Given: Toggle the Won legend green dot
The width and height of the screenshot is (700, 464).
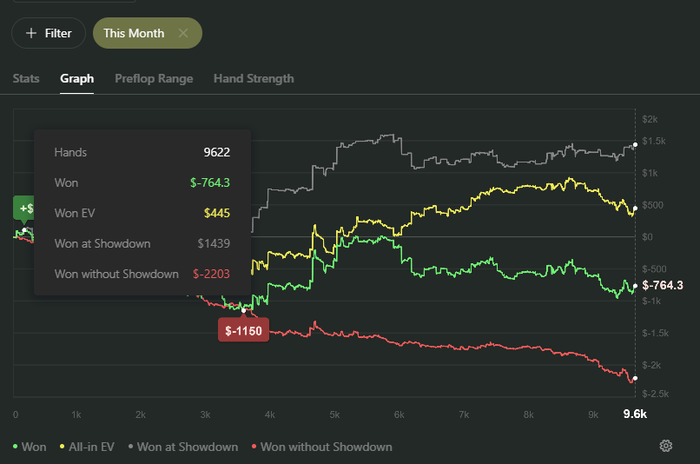Looking at the screenshot, I should (x=16, y=447).
